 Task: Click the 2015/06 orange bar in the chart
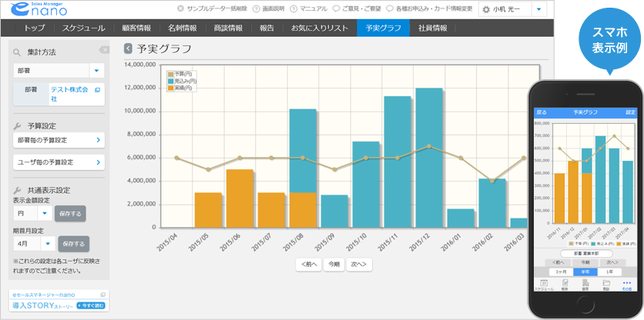240,198
